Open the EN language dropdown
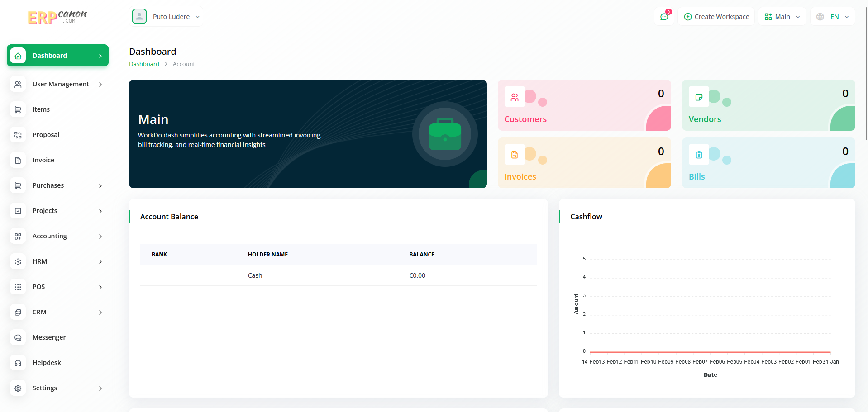 point(833,17)
